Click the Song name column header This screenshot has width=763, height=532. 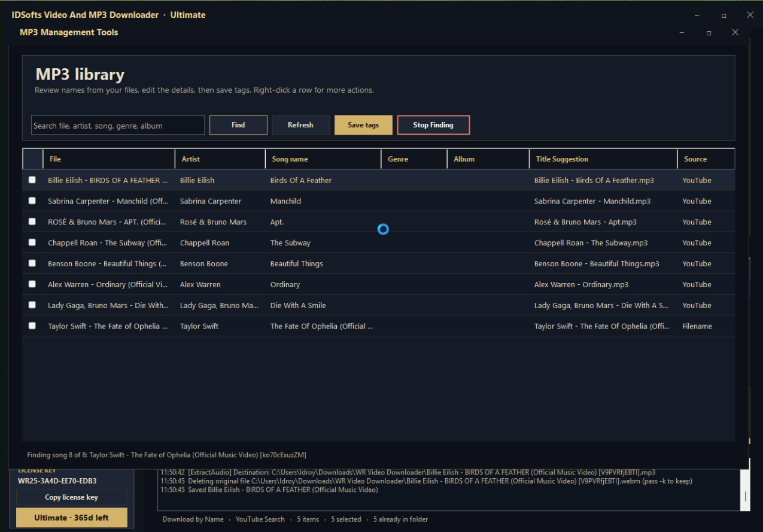(x=323, y=159)
